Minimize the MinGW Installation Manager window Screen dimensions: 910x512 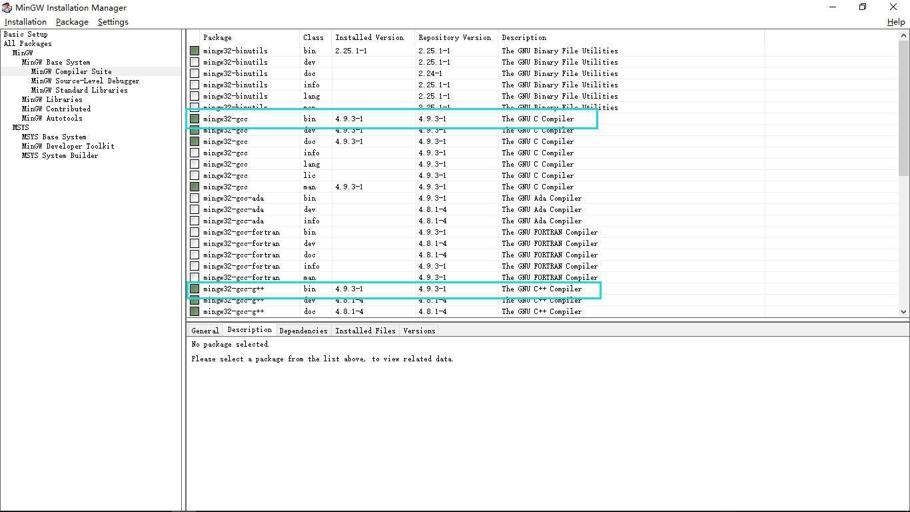point(833,7)
